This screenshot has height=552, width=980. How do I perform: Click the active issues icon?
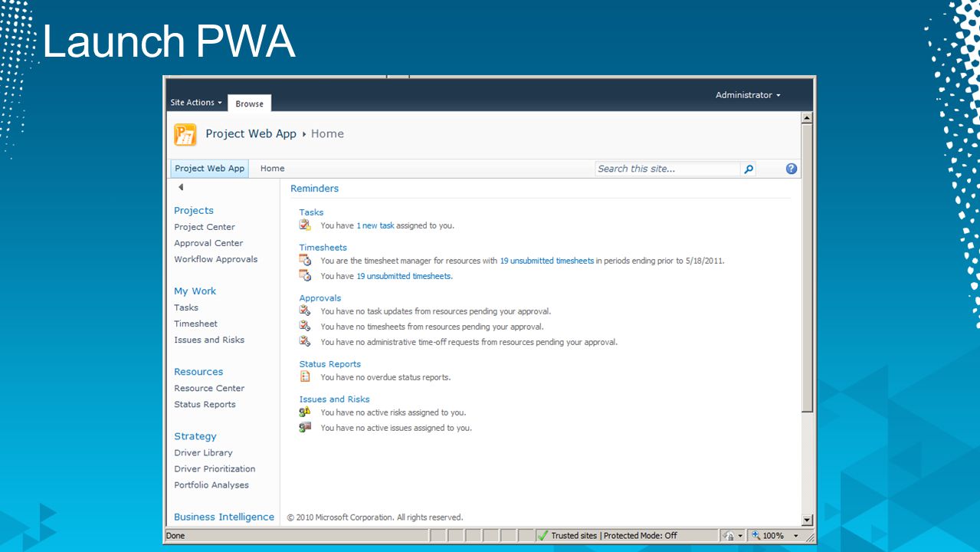coord(305,427)
